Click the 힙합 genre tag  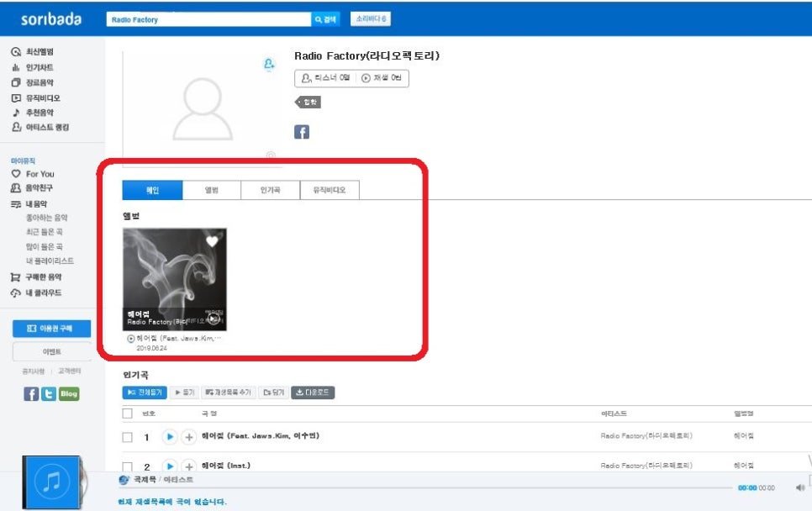tap(308, 102)
